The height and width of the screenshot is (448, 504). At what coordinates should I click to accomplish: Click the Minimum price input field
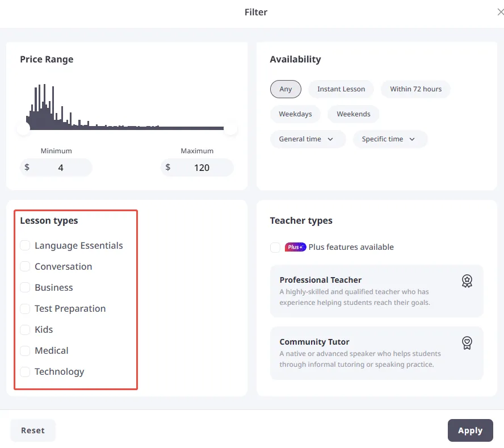(x=56, y=168)
